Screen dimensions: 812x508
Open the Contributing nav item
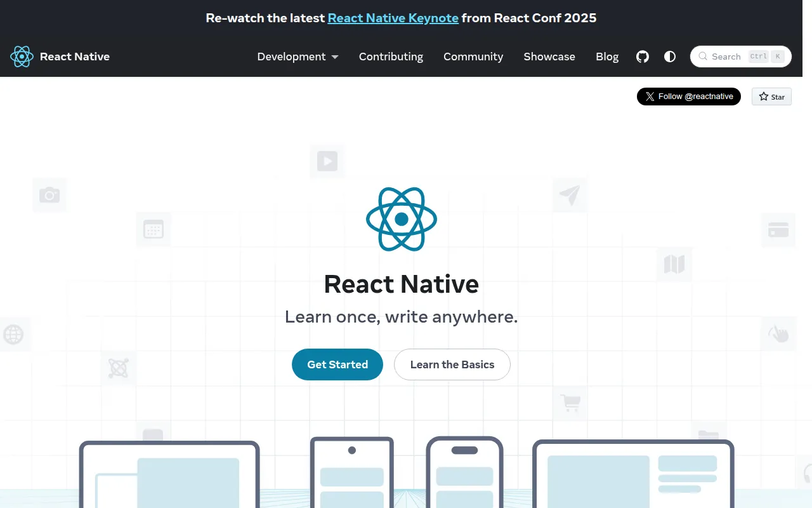point(391,57)
